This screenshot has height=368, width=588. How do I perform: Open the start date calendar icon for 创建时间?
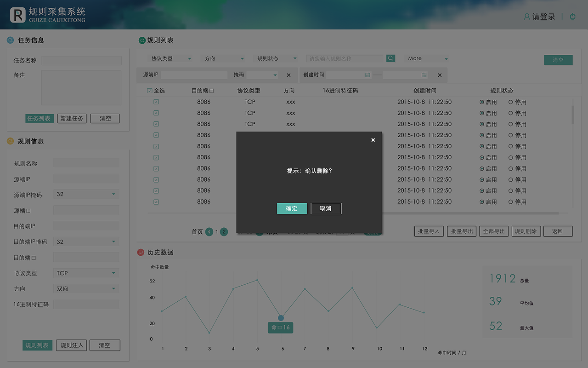(367, 75)
